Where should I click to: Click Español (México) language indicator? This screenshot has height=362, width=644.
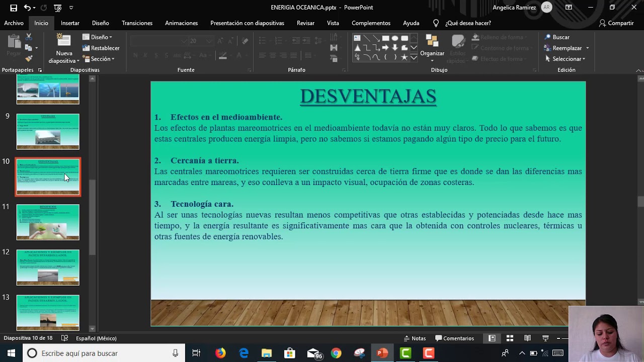[x=96, y=338]
